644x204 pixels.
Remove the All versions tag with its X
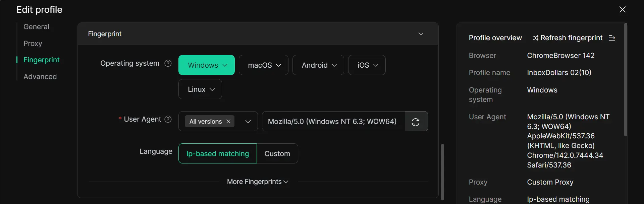pos(228,121)
